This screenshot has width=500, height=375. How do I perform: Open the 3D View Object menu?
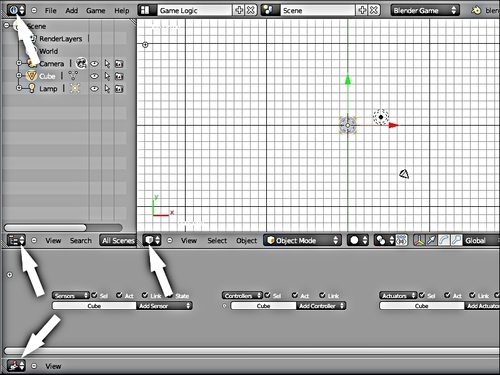tap(246, 241)
